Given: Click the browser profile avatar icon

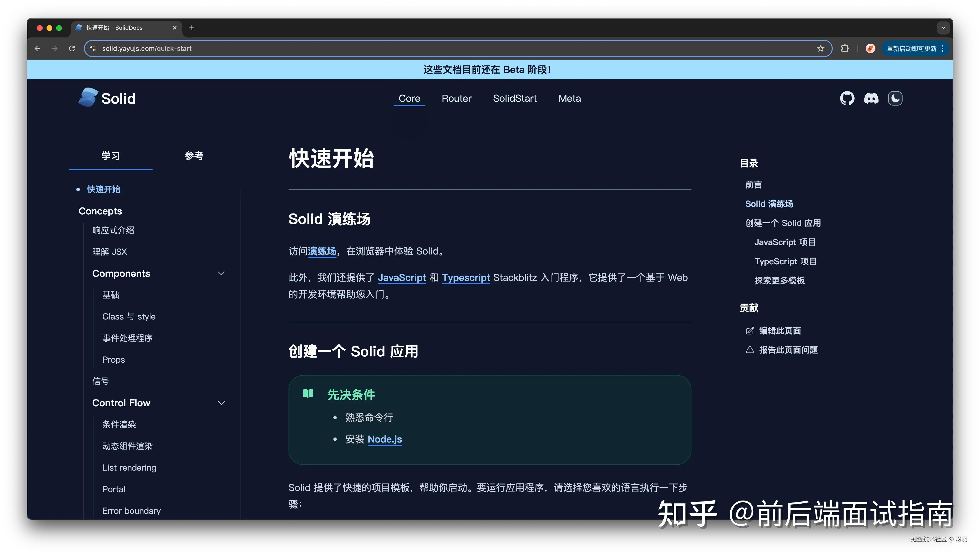Looking at the screenshot, I should pyautogui.click(x=870, y=48).
